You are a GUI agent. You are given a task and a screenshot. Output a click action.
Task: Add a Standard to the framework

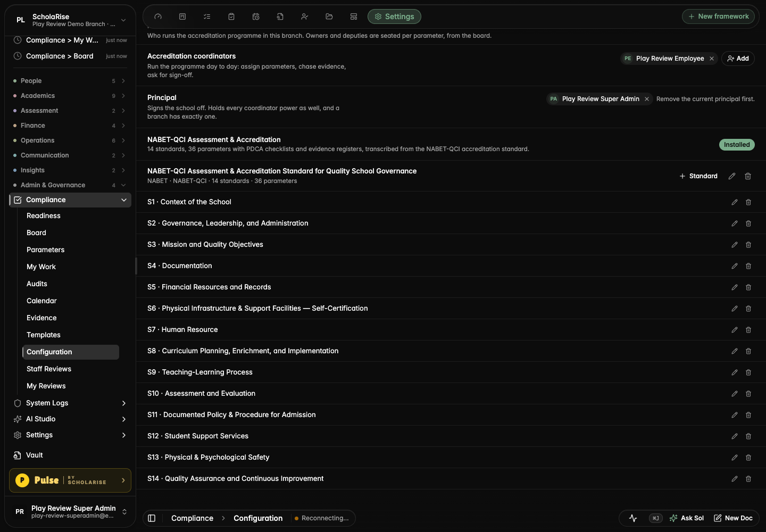pyautogui.click(x=698, y=176)
